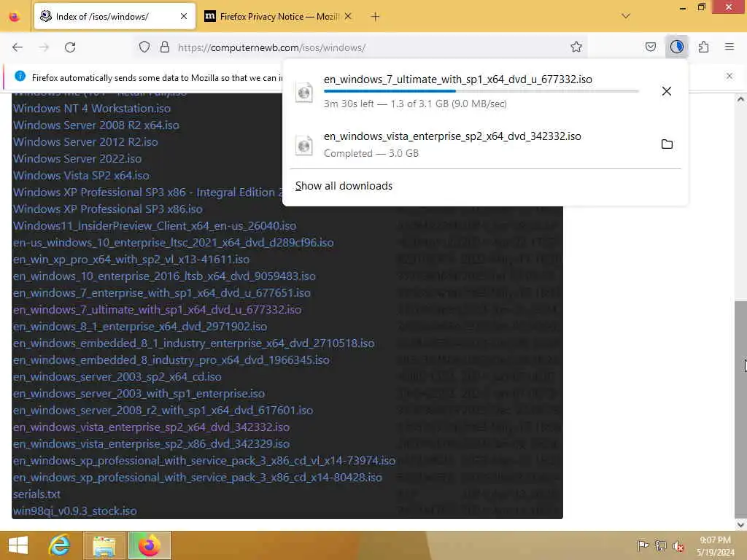Click the site security padlock icon
Viewport: 747px width, 560px height.
pos(165,47)
